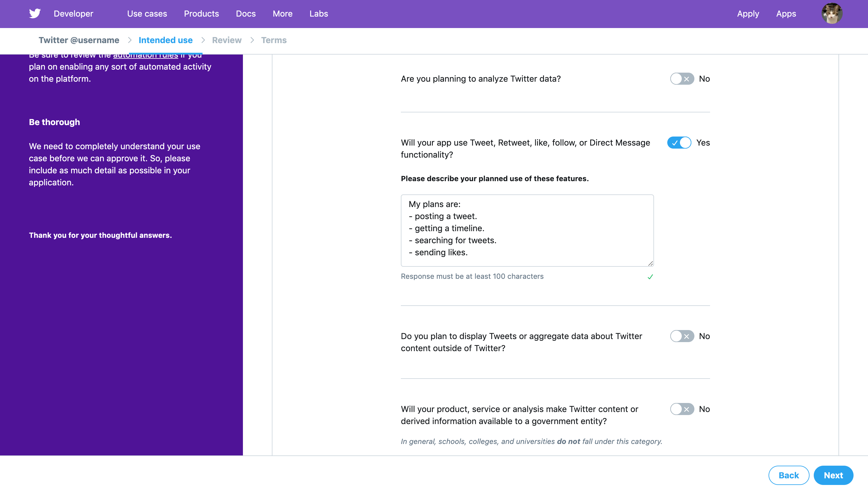Toggle display Tweets outside Twitter switch
868x494 pixels.
coord(682,336)
